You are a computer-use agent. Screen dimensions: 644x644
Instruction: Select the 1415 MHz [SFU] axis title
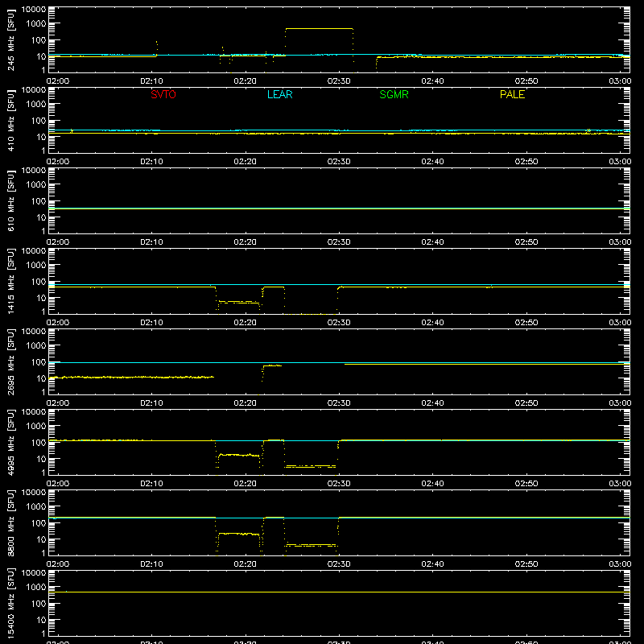[11, 282]
